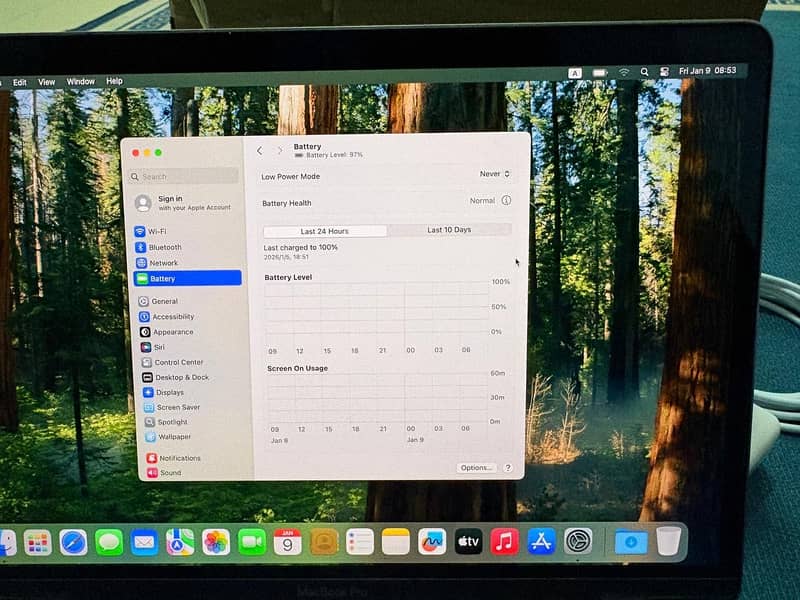Switch to Last 10 Days view

[449, 230]
